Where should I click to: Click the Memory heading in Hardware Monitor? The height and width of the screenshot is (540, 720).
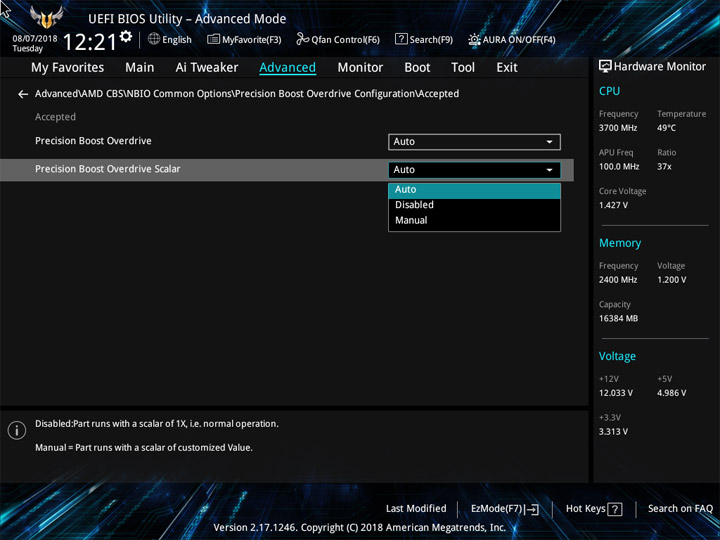(620, 243)
